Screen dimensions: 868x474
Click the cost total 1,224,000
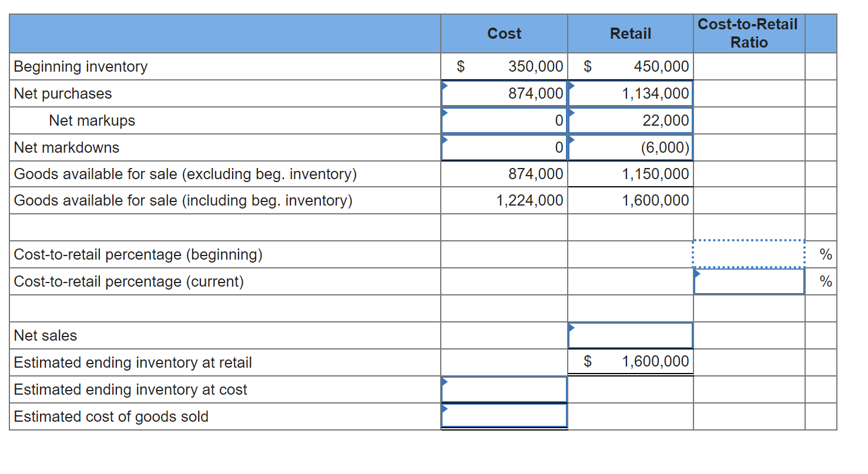pyautogui.click(x=529, y=201)
